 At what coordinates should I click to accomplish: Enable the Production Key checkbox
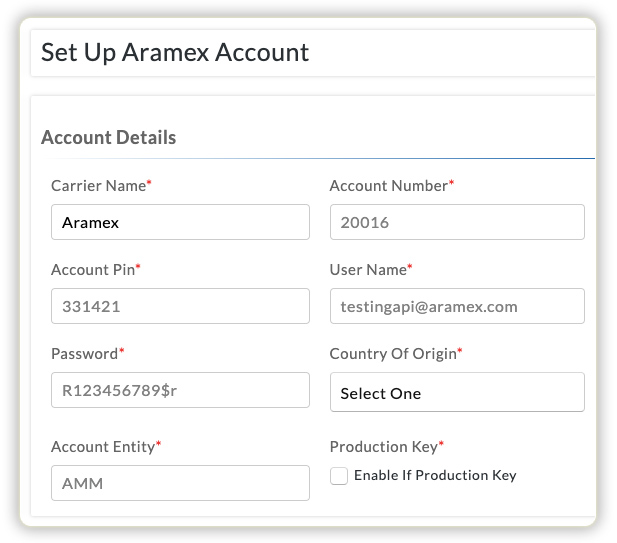tap(339, 476)
